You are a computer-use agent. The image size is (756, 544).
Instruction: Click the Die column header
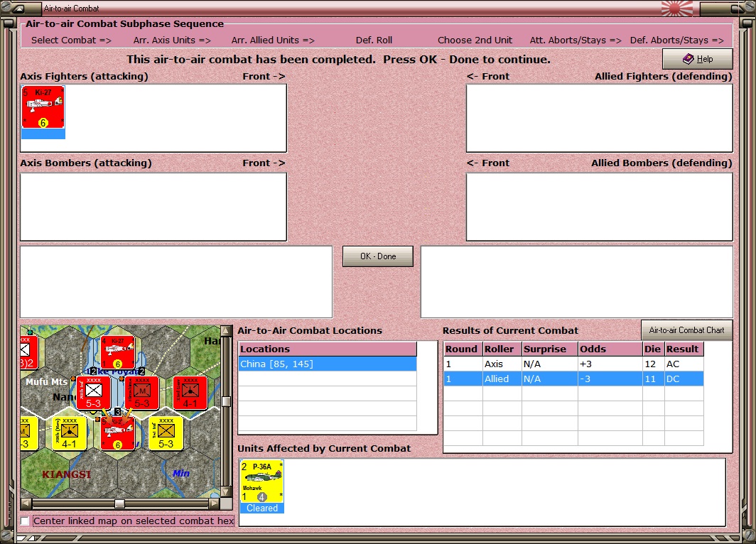pyautogui.click(x=654, y=349)
